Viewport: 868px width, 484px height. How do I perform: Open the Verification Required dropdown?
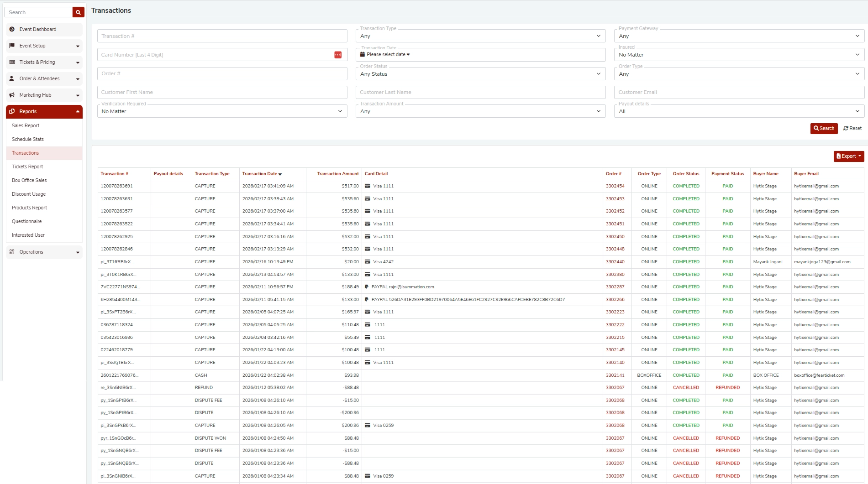click(x=222, y=111)
